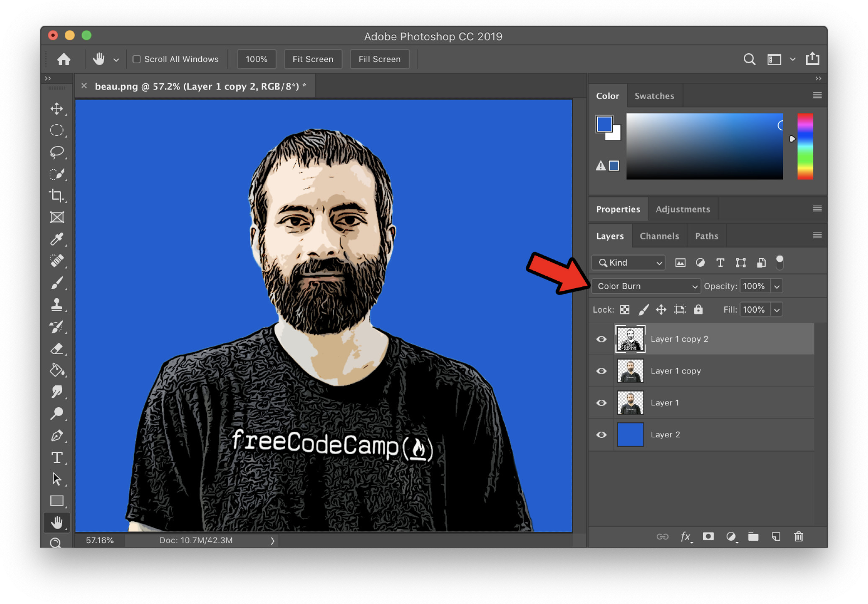
Task: Create a new group folder icon
Action: click(753, 537)
